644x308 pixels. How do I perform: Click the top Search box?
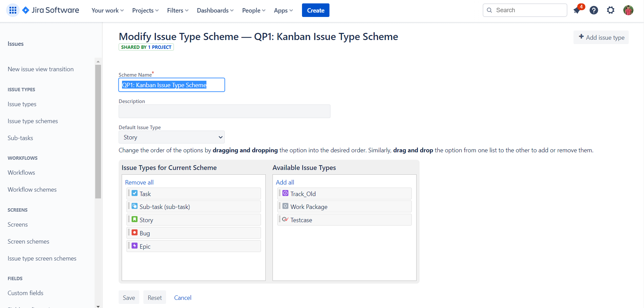(x=525, y=10)
